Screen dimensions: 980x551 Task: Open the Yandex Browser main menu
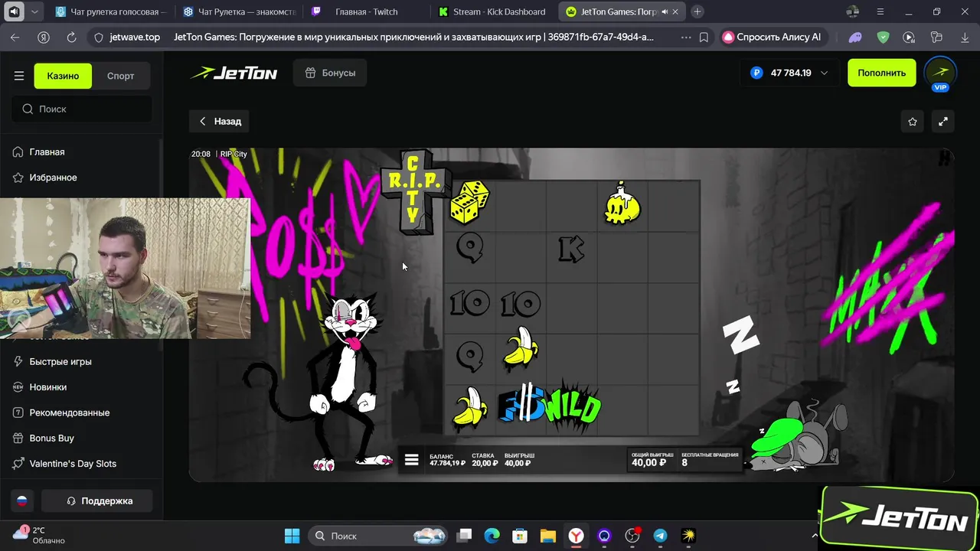click(x=881, y=11)
